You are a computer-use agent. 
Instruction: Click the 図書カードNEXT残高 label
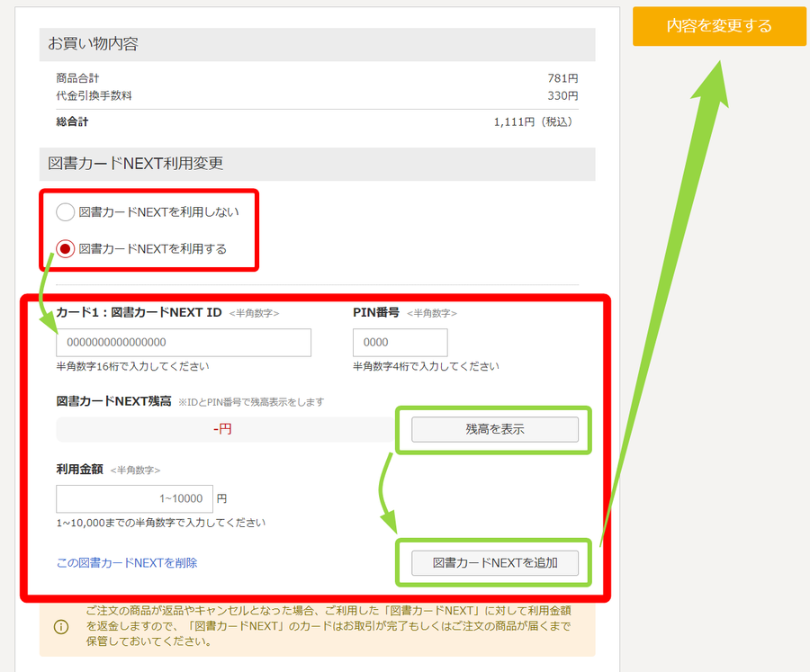click(x=113, y=401)
